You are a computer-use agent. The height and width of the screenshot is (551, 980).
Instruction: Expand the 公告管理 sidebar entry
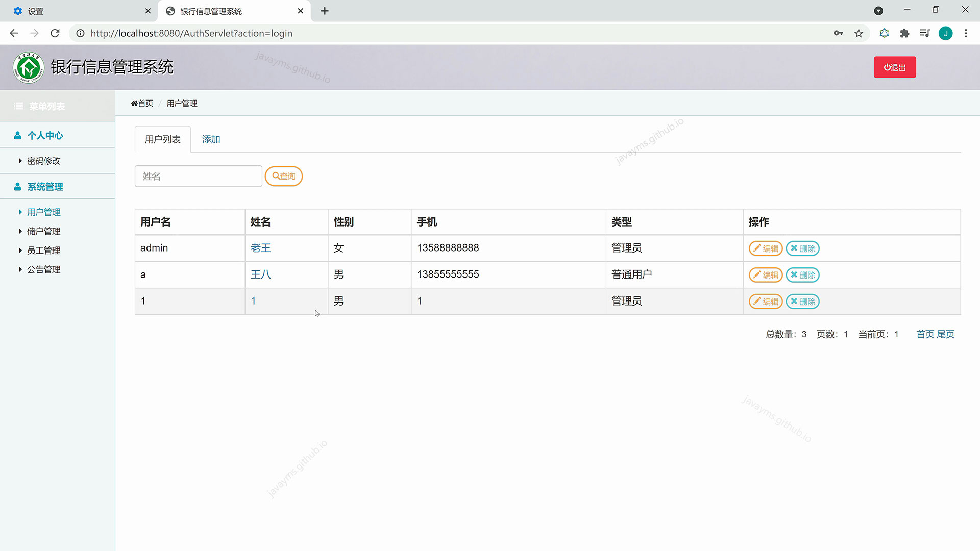[43, 269]
